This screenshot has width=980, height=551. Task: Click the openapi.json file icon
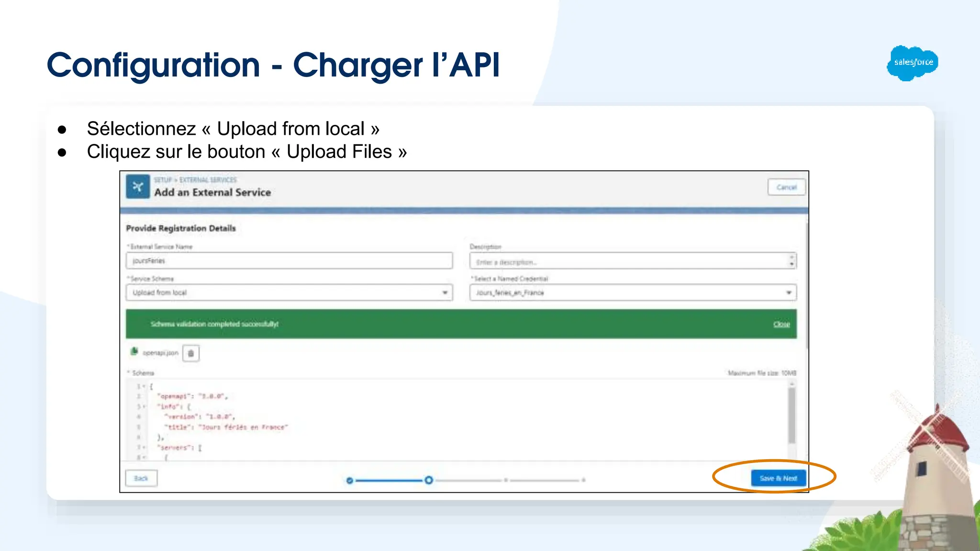[134, 352]
